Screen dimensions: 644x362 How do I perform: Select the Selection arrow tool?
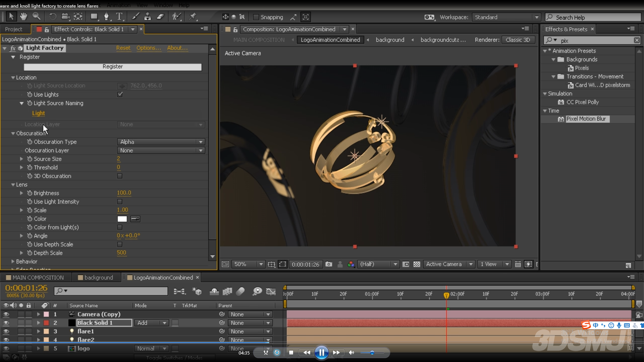[x=11, y=16]
